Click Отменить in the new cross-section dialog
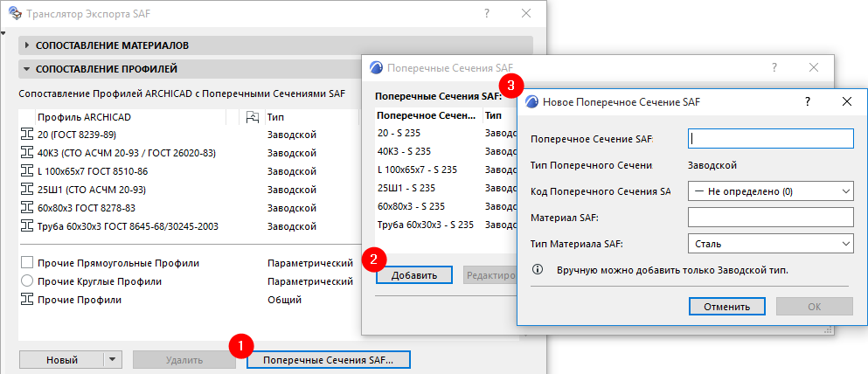 pos(727,307)
